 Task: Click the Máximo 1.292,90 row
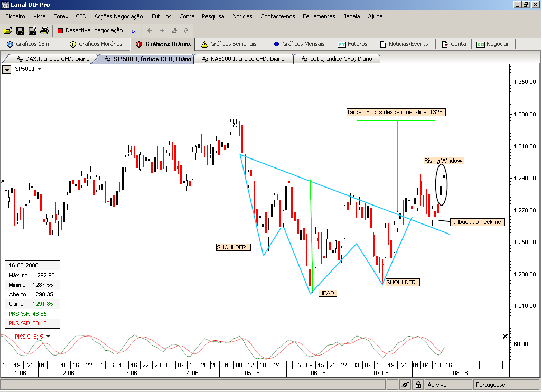point(32,275)
